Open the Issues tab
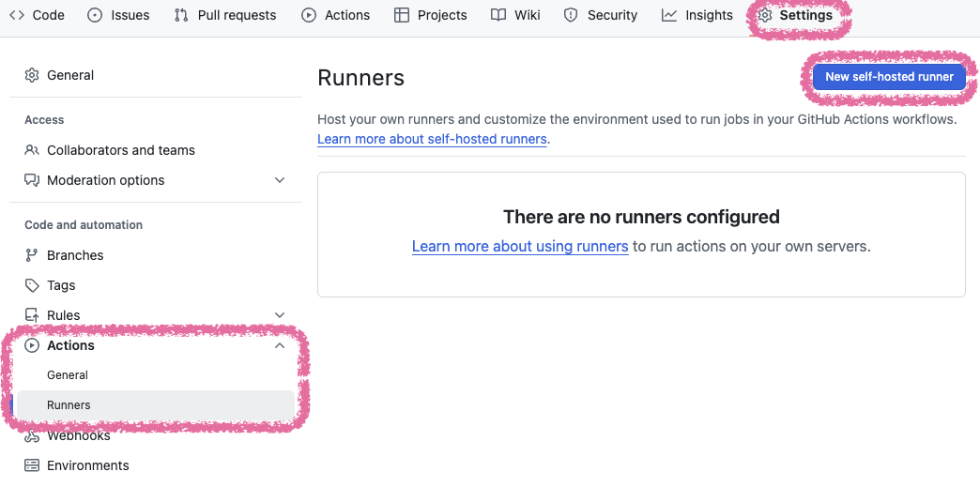Viewport: 980px width, 487px height. [x=119, y=15]
